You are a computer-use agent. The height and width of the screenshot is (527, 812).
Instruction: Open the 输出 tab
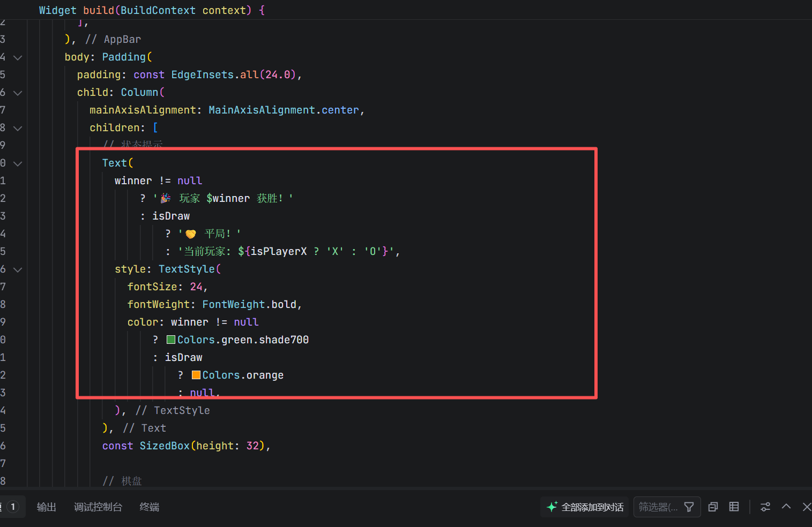point(47,507)
